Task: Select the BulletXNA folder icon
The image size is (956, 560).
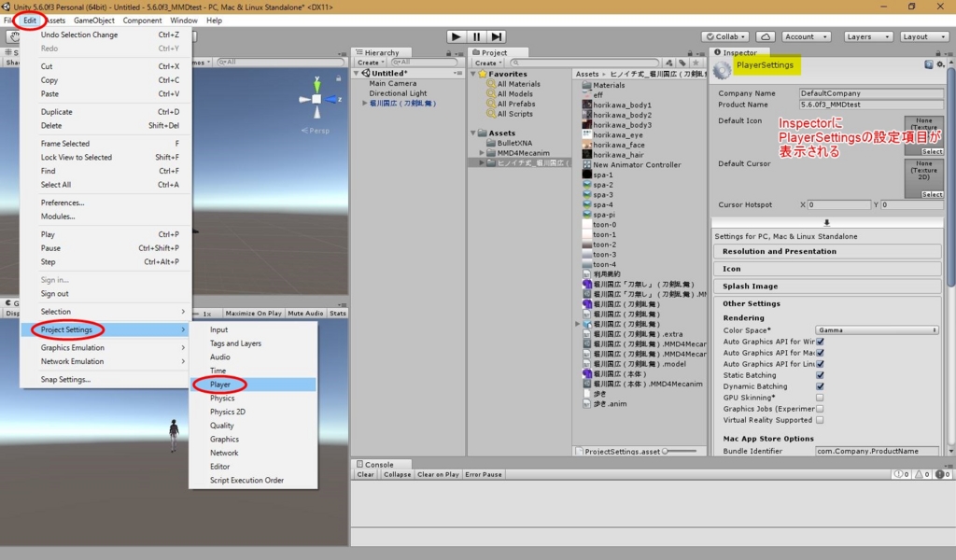Action: click(491, 143)
